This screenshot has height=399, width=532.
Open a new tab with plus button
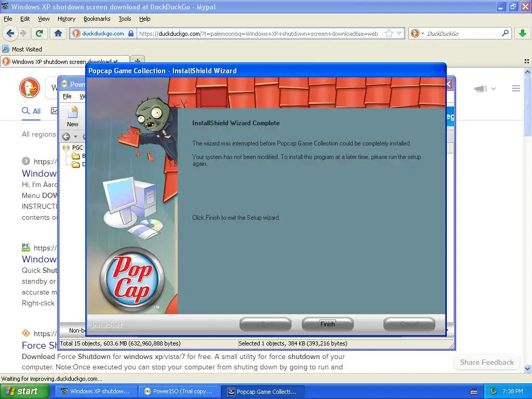tap(137, 61)
